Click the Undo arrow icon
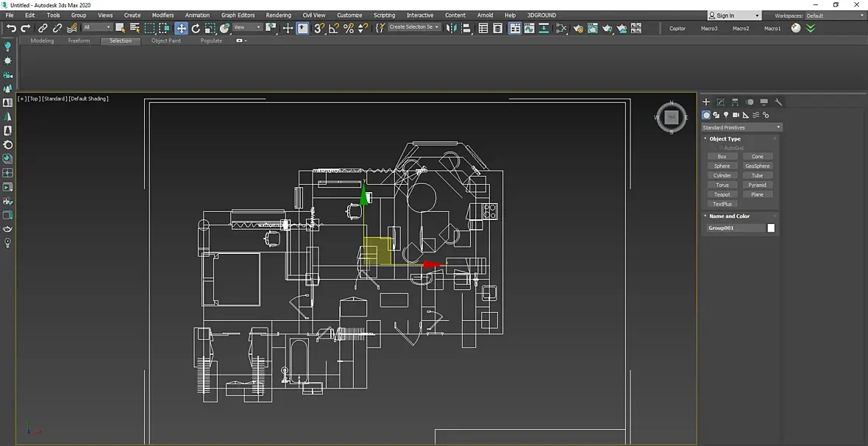The image size is (868, 446). click(11, 28)
